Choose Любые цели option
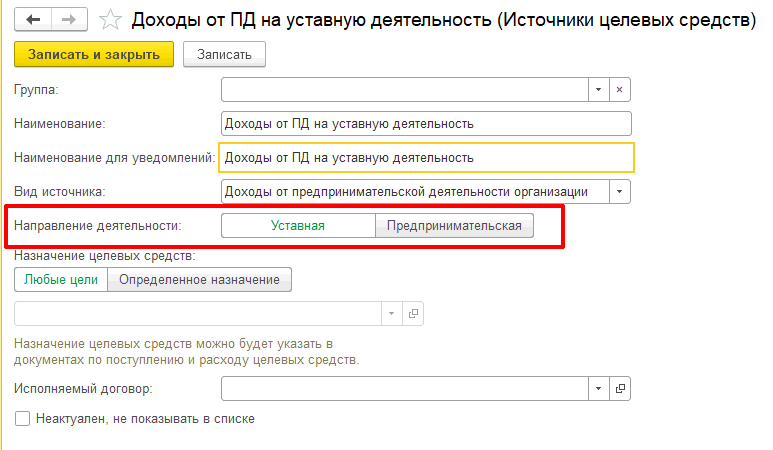This screenshot has height=450, width=773. (x=61, y=279)
